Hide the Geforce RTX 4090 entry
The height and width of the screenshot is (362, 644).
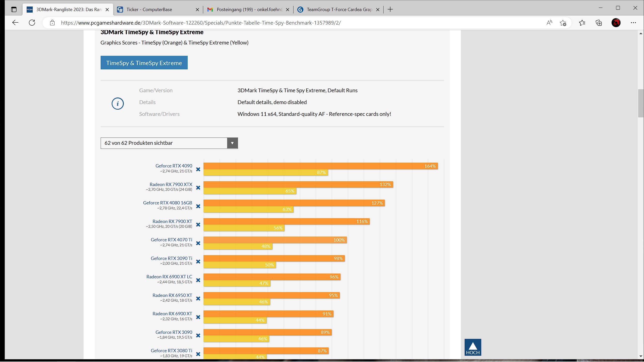point(198,169)
